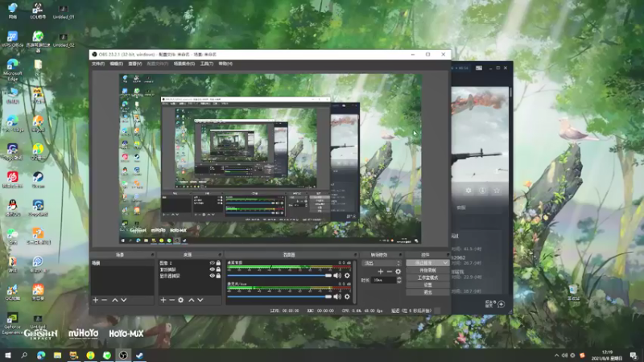Image resolution: width=644 pixels, height=362 pixels.
Task: Click the Exit button in Controls
Action: 427,292
